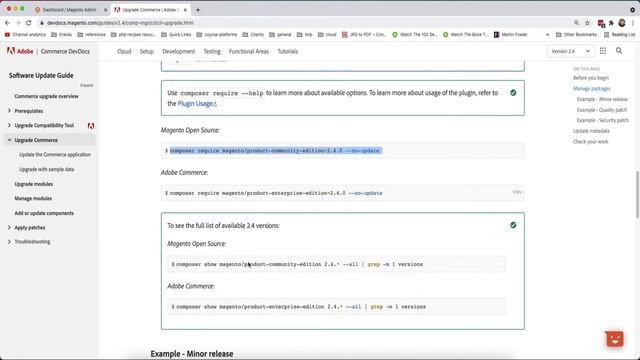
Task: Follow the Plugin Usage link
Action: (196, 104)
